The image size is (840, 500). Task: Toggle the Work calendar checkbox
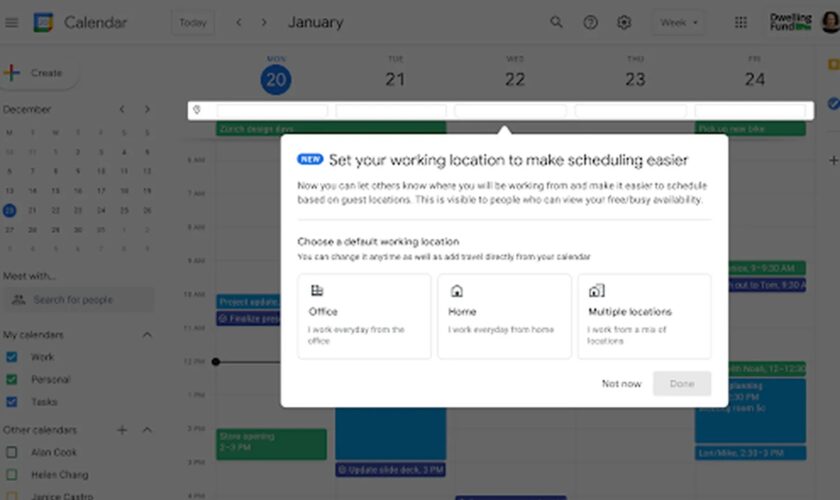pyautogui.click(x=12, y=357)
